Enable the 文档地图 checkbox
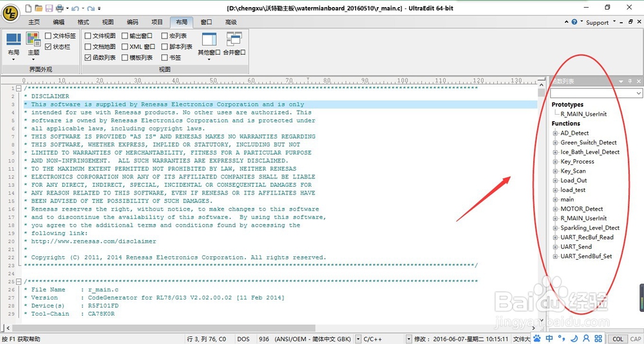This screenshot has width=644, height=344. click(x=88, y=46)
